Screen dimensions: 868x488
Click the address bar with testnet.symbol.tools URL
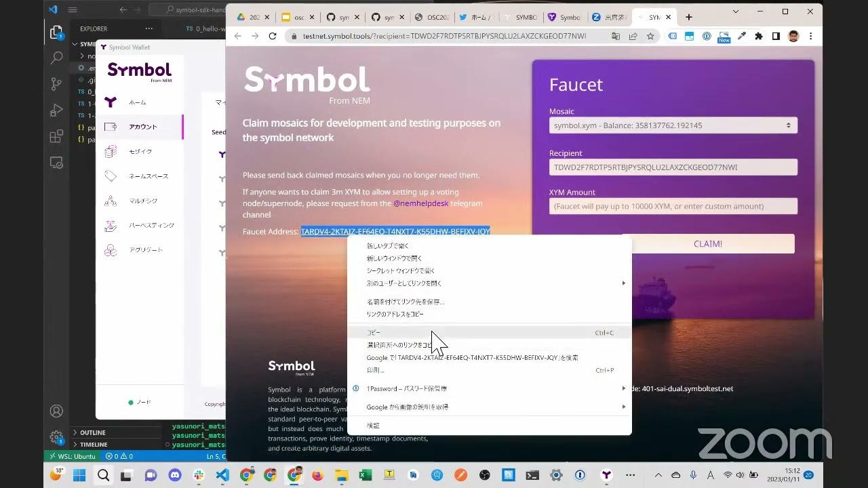click(x=444, y=36)
